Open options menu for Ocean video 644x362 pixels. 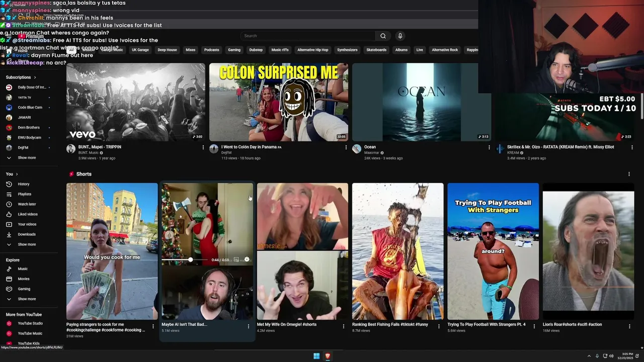tap(489, 147)
